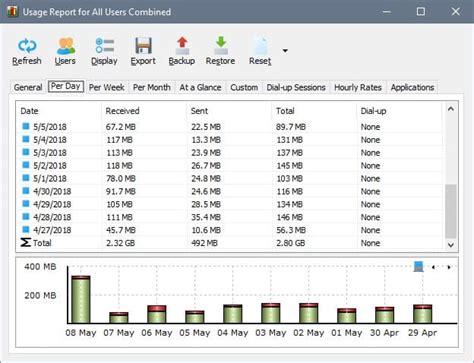
Task: Click the Reset page icon
Action: point(260,46)
